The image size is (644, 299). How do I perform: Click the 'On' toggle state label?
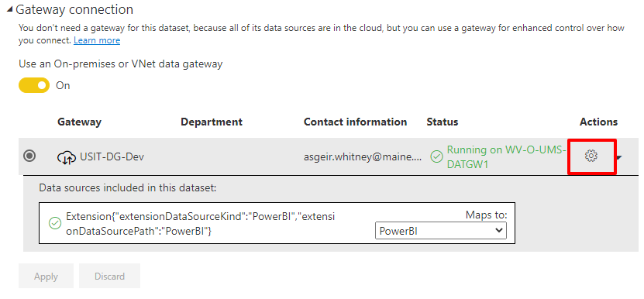click(63, 85)
